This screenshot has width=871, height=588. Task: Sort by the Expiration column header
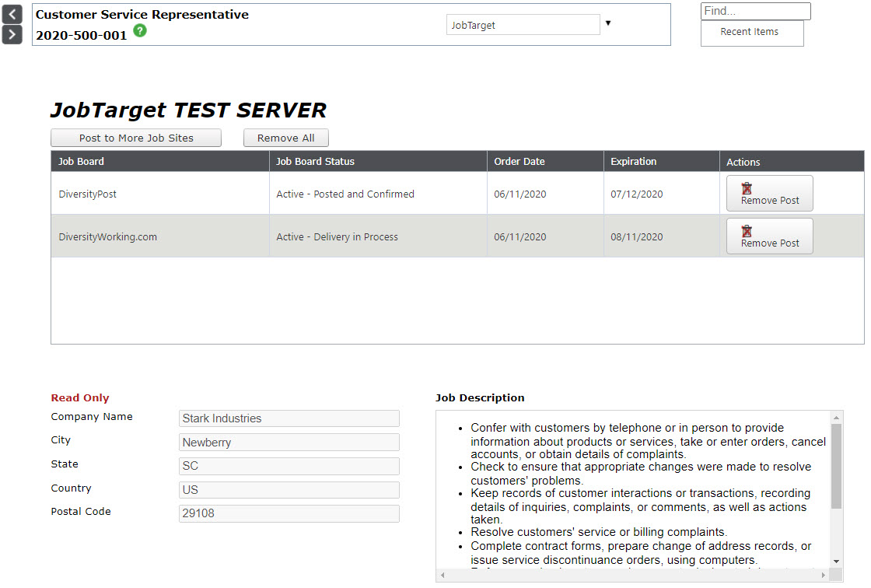click(634, 162)
